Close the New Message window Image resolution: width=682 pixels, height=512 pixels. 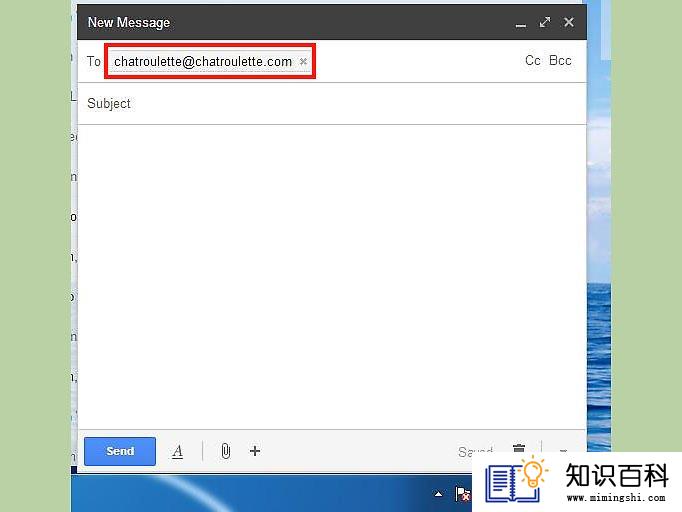[x=568, y=22]
